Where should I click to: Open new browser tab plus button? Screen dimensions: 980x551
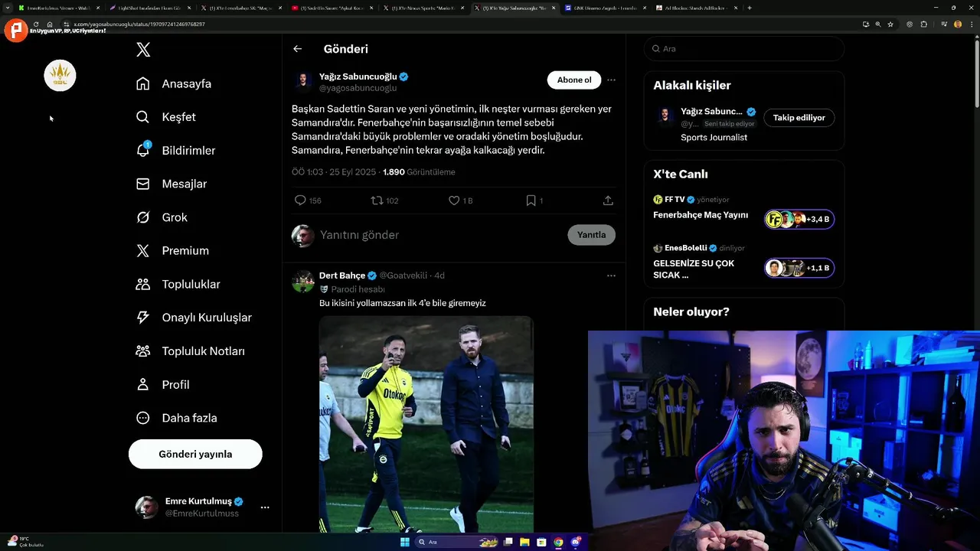(750, 8)
